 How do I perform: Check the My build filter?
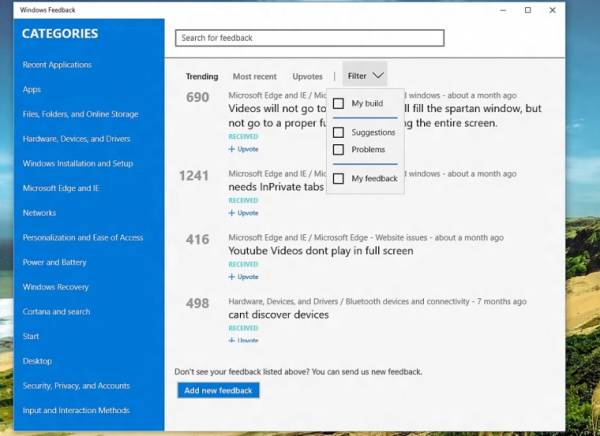(x=338, y=103)
